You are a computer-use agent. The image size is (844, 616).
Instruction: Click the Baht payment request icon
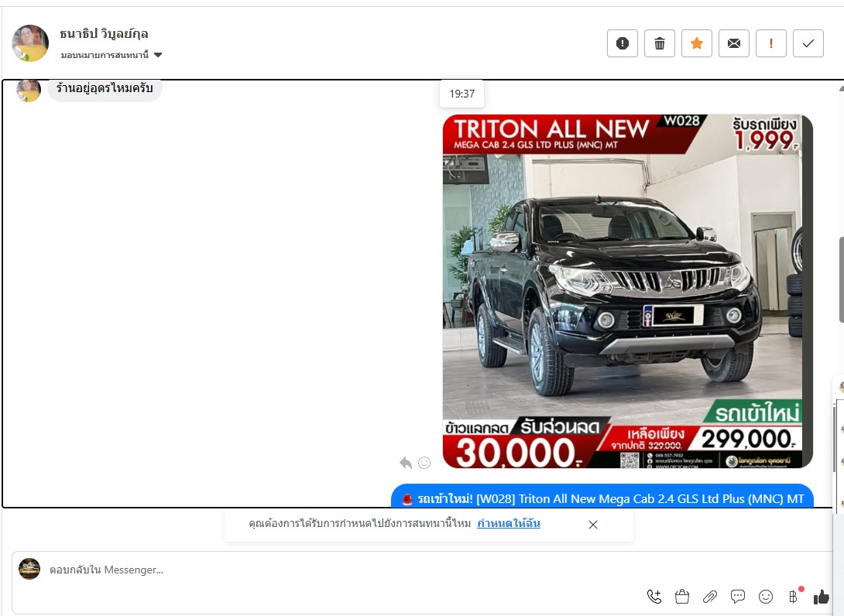pos(792,596)
